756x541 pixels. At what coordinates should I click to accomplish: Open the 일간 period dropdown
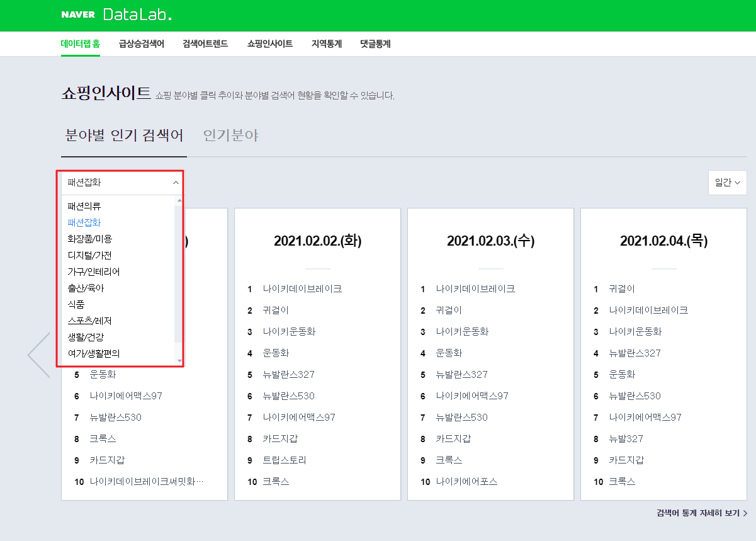tap(728, 183)
